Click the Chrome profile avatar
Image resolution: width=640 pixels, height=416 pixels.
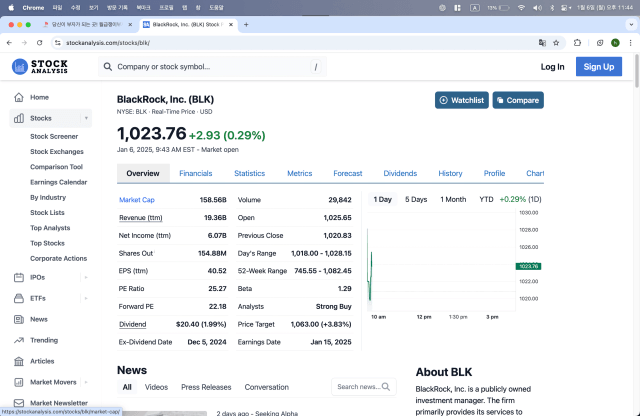pos(615,42)
